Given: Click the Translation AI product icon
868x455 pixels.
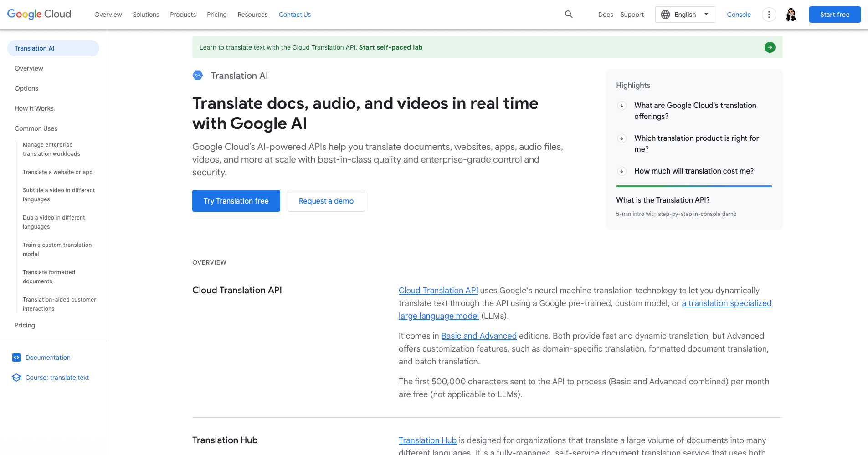Looking at the screenshot, I should coord(198,75).
